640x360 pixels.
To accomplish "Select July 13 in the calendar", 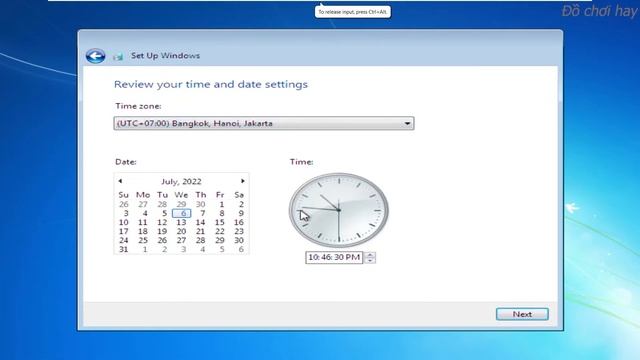I will 181,222.
